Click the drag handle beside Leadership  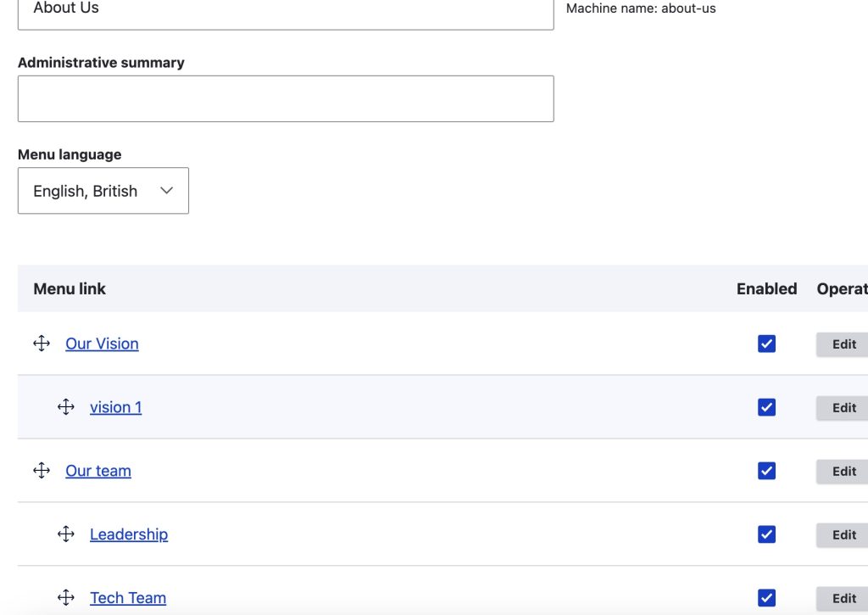coord(66,534)
